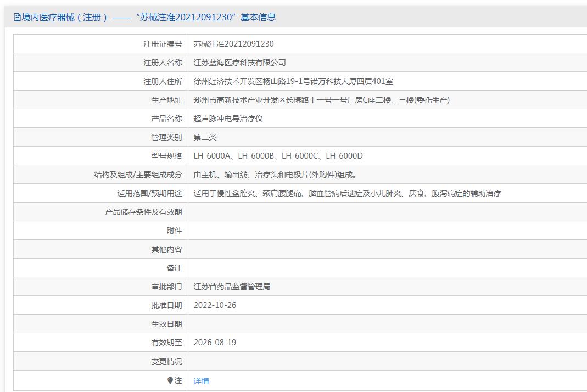Click the 生效日期 row label
Image resolution: width=587 pixels, height=392 pixels.
166,324
